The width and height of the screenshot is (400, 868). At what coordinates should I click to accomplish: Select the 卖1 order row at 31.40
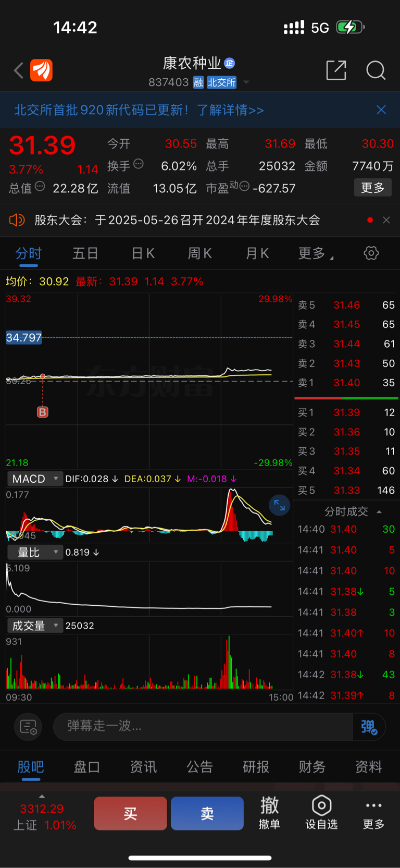tap(346, 383)
